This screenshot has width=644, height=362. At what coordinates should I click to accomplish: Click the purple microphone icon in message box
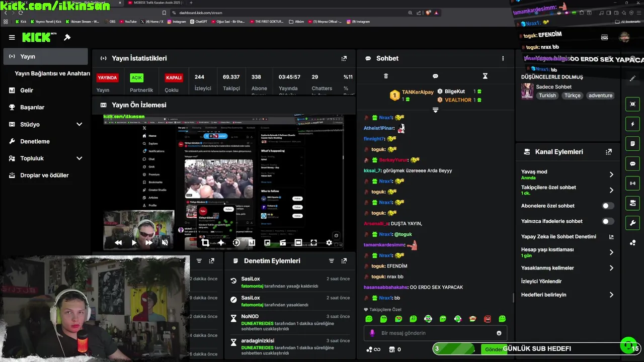(x=372, y=333)
